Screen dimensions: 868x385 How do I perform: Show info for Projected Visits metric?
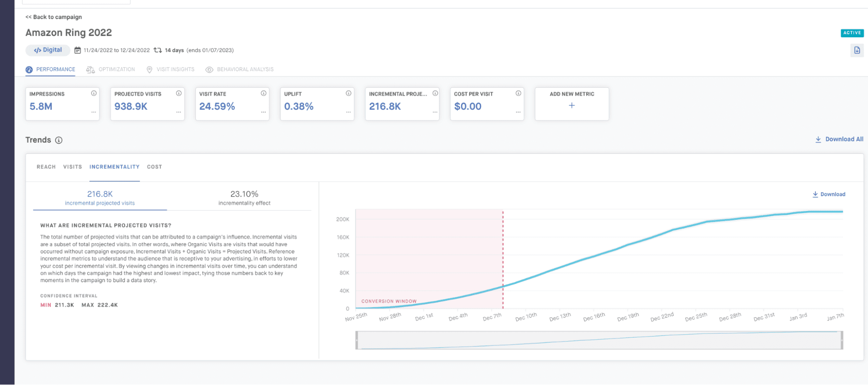[178, 93]
